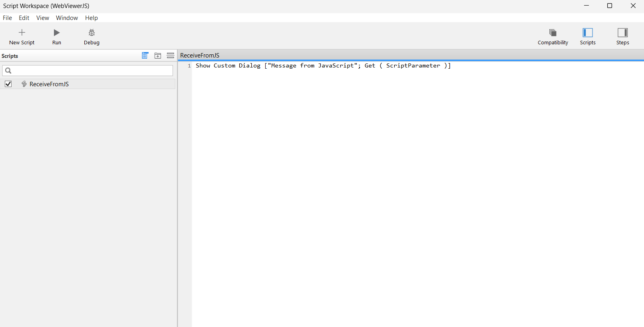The height and width of the screenshot is (327, 644).
Task: Create a New Script with plus icon
Action: pos(22,37)
